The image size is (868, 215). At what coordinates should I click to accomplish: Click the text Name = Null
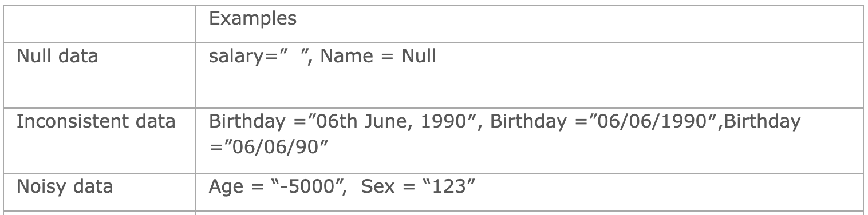tap(378, 57)
